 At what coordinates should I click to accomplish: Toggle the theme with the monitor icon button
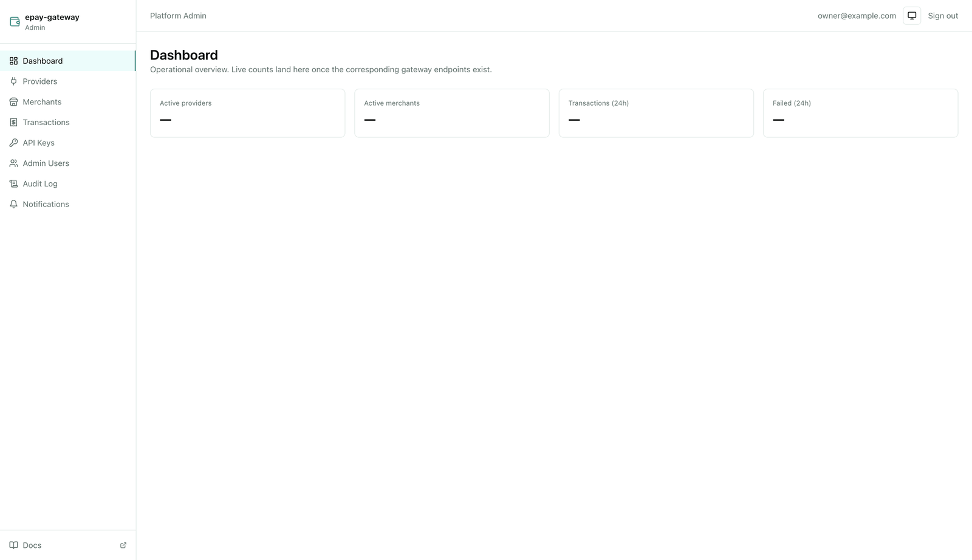(x=912, y=16)
